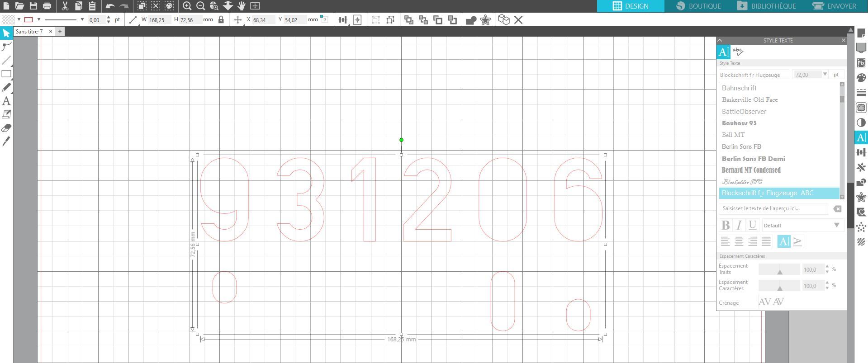Set text alignment to right

[x=752, y=241]
